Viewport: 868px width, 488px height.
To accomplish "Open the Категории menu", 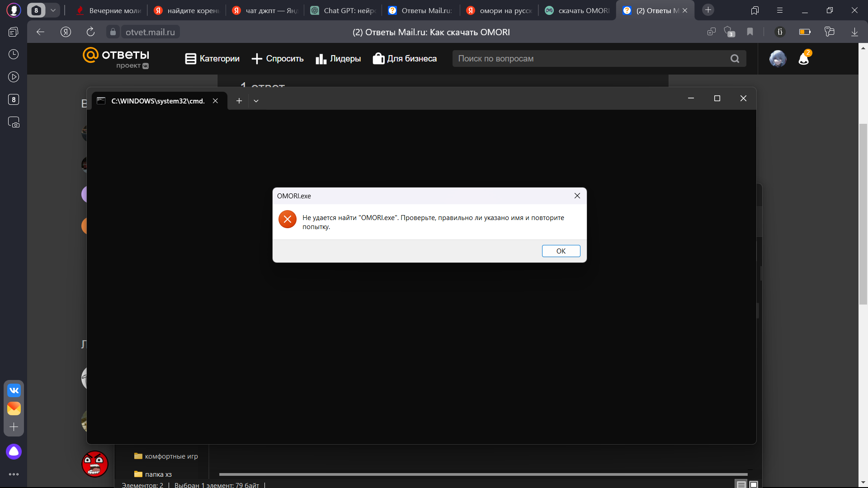I will 212,59.
